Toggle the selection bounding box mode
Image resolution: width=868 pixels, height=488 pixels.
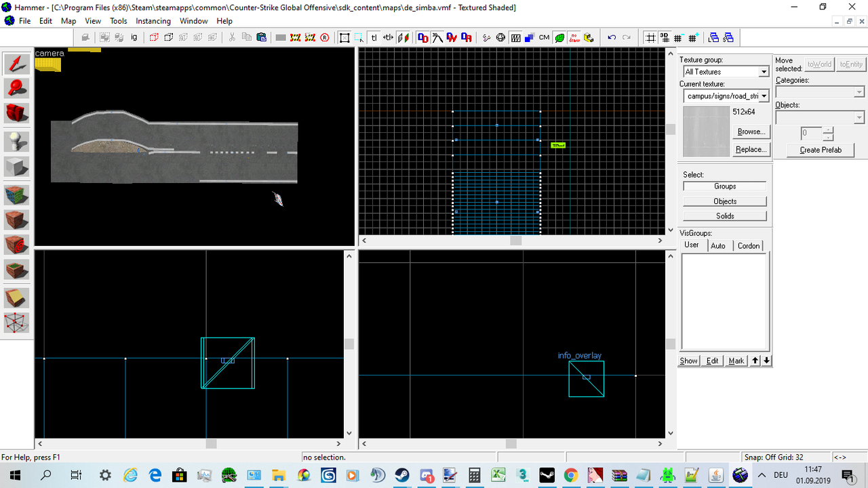[344, 38]
